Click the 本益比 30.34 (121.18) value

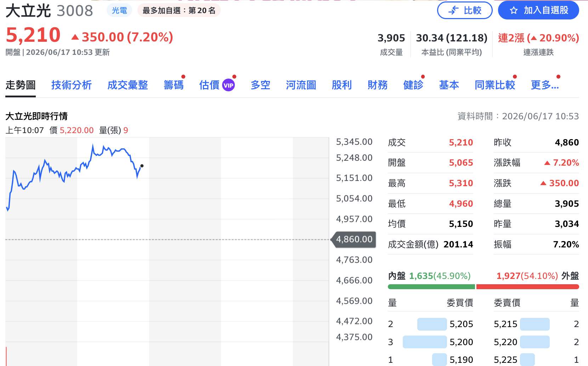[x=452, y=38]
